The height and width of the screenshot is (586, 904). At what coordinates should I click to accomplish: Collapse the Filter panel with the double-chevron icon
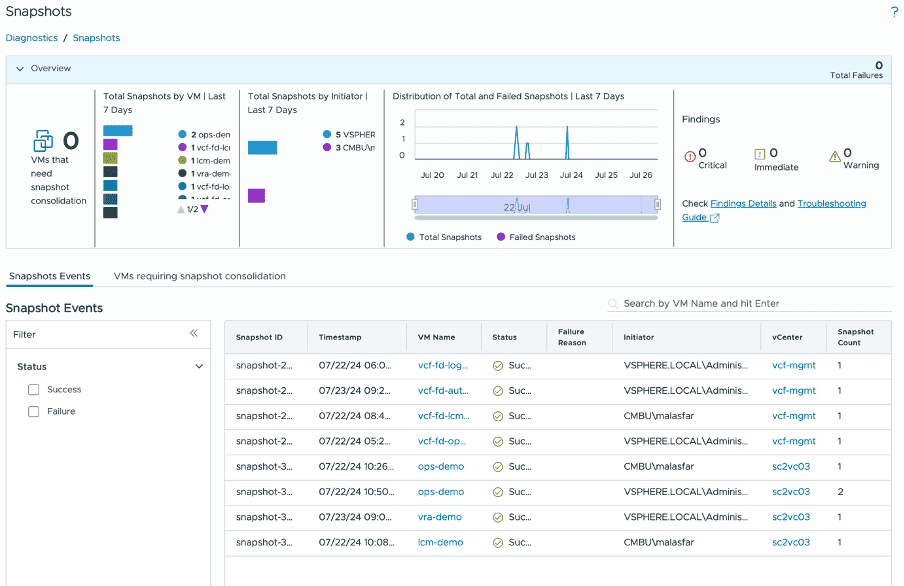pos(194,335)
